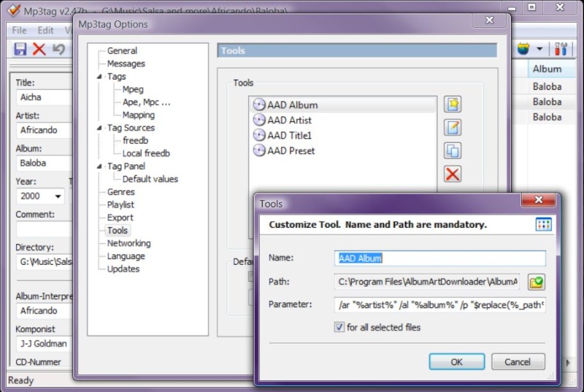The image size is (584, 392).
Task: Select AAD Album in the tools list
Action: click(x=342, y=105)
